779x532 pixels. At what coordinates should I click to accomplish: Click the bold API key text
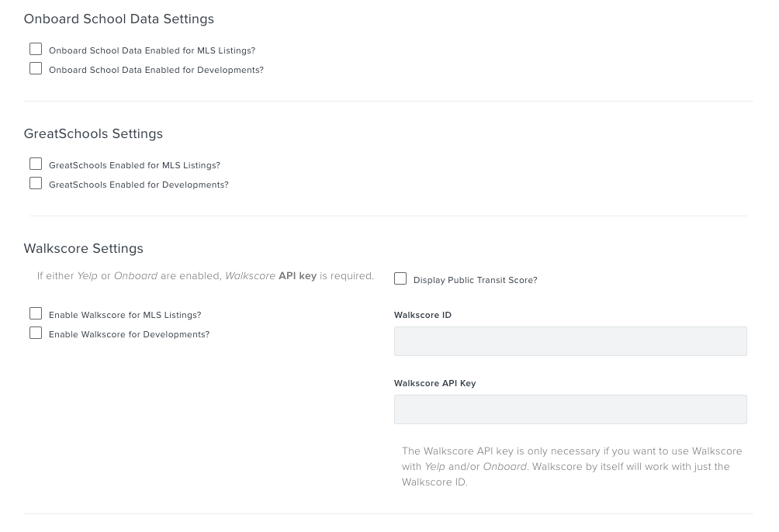(x=297, y=275)
